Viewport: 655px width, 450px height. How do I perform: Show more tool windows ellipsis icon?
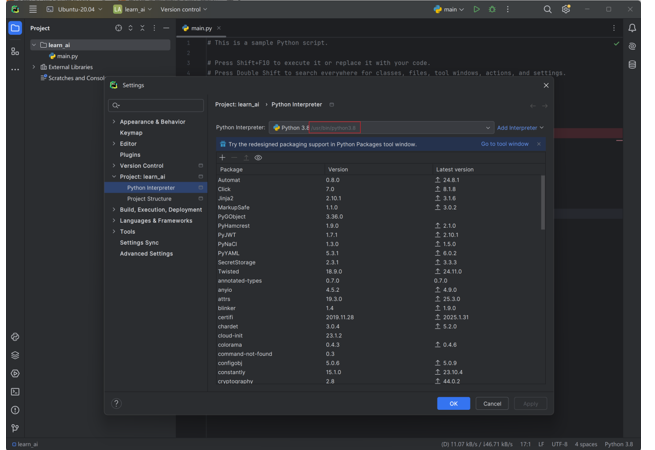pos(15,69)
